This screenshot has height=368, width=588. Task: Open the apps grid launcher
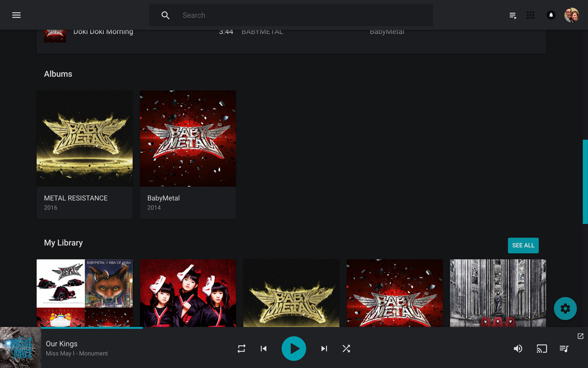point(531,15)
